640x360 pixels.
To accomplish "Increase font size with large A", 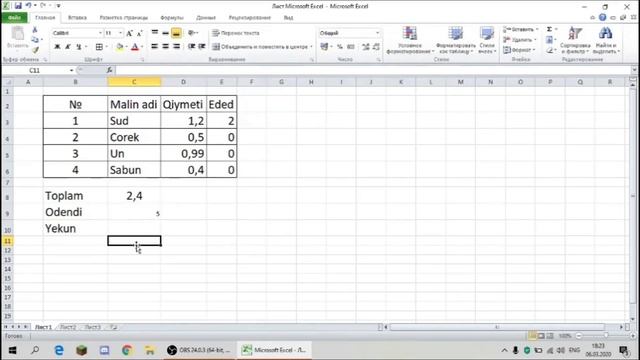I will tap(129, 33).
